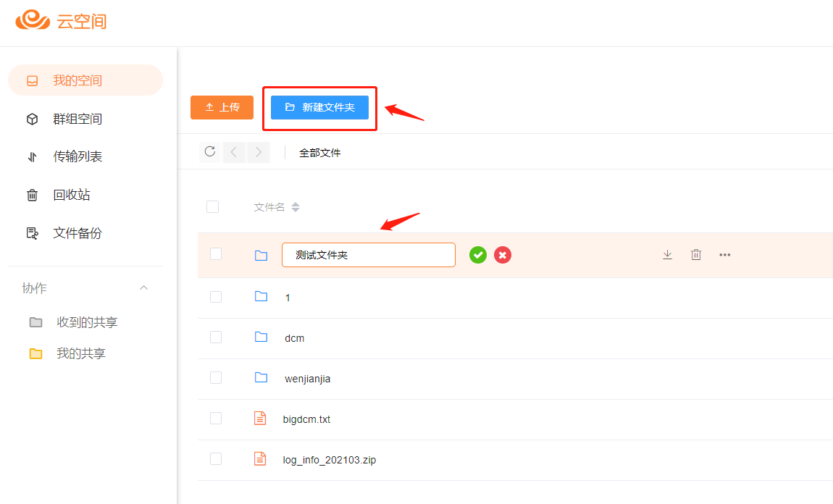Screen dimensions: 833x504
Task: Click the 我的空间 inbox icon
Action: pyautogui.click(x=33, y=80)
